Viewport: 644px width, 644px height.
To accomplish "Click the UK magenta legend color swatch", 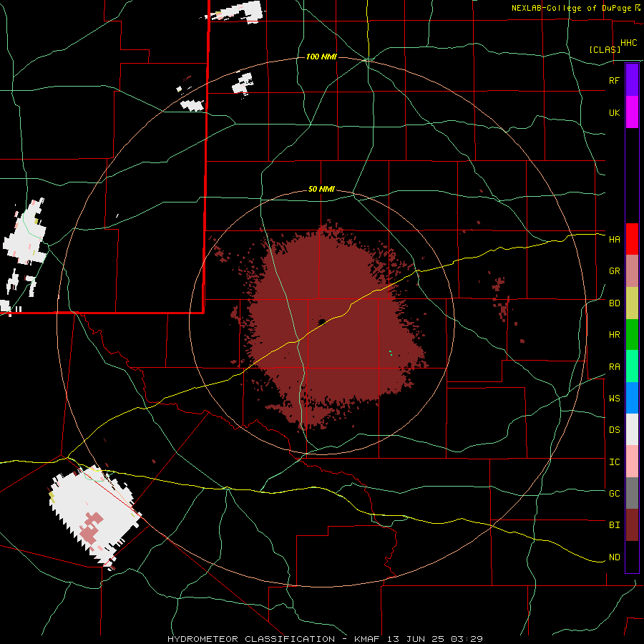I will click(x=632, y=112).
